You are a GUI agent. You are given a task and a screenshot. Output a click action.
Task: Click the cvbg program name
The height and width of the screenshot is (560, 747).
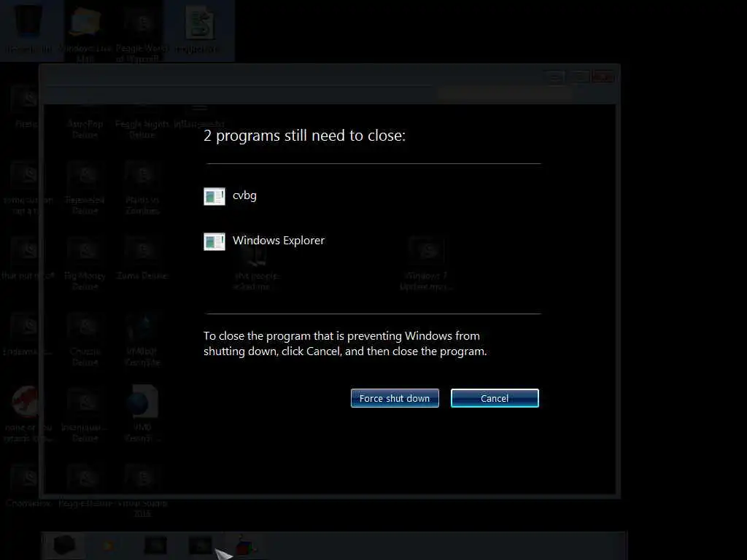click(x=244, y=195)
